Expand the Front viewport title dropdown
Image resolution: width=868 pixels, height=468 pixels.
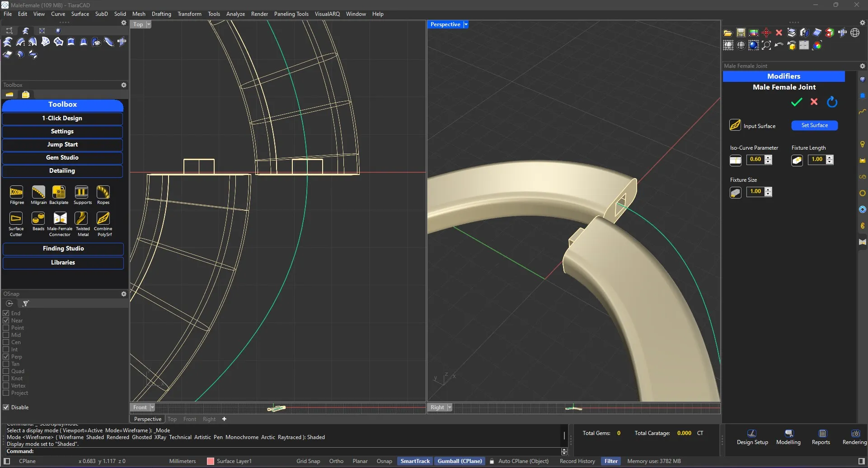pyautogui.click(x=152, y=407)
